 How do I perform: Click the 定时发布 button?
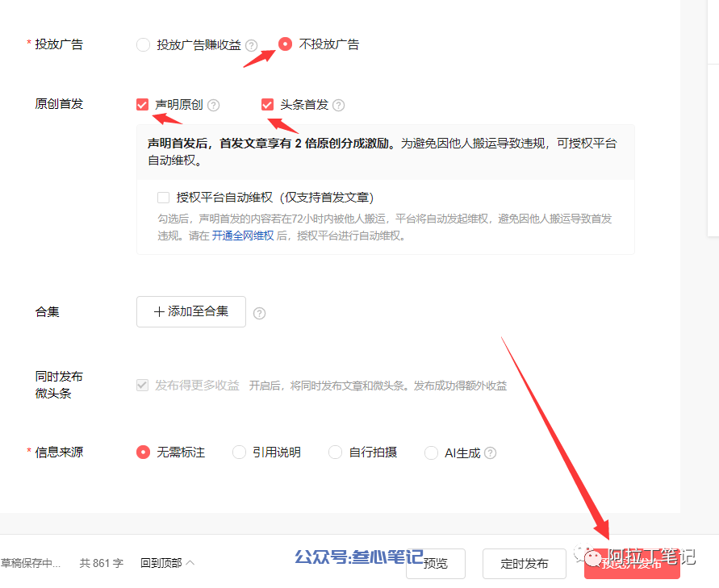tap(525, 564)
